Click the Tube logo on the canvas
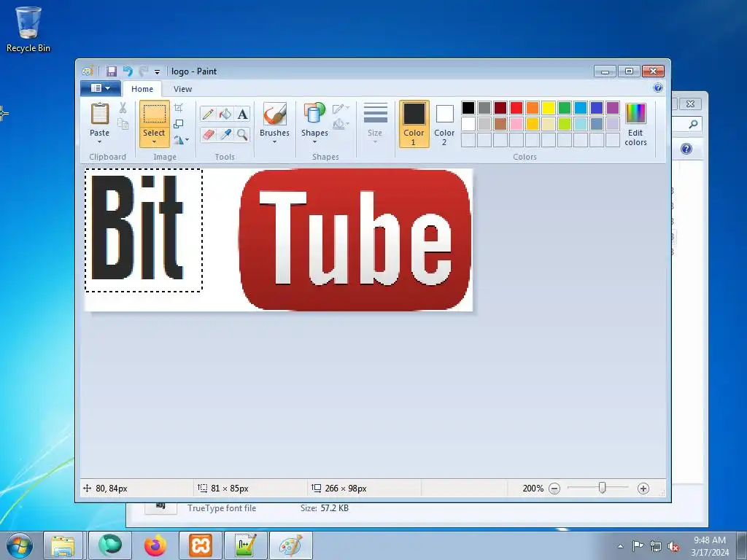Screen dimensions: 747x560 point(355,239)
